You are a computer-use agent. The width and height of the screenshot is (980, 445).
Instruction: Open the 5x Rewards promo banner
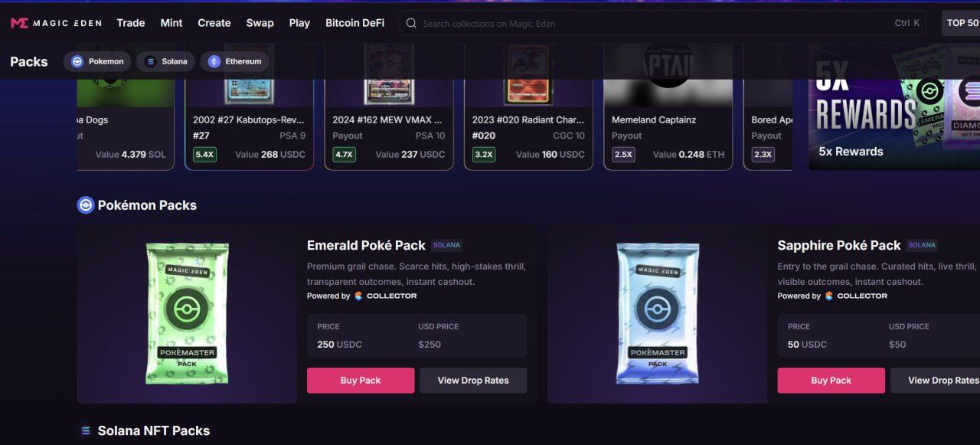pyautogui.click(x=894, y=106)
